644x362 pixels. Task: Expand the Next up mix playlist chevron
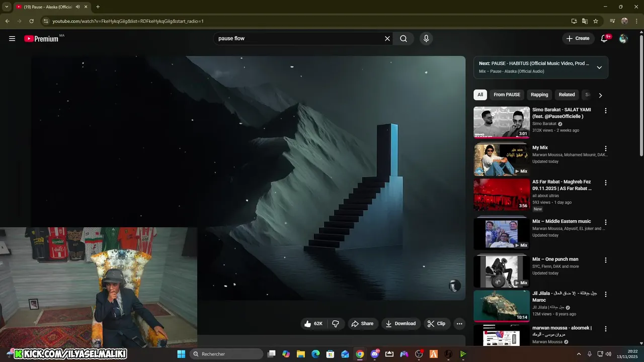point(599,67)
